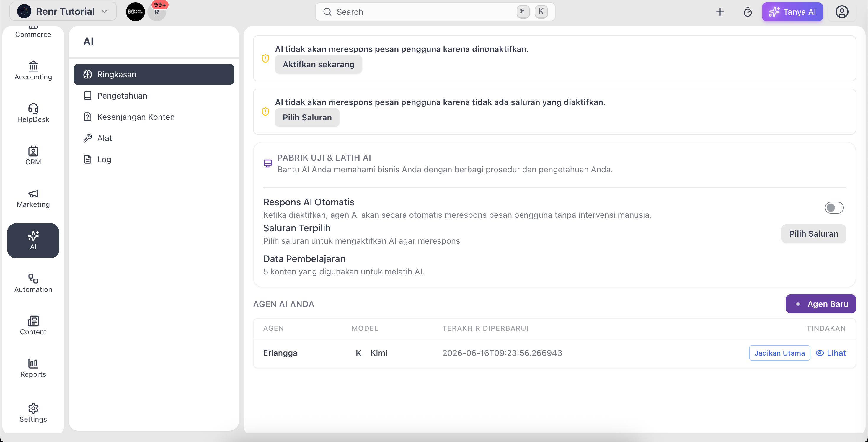Image resolution: width=868 pixels, height=442 pixels.
Task: Open the Automation module
Action: tap(33, 283)
